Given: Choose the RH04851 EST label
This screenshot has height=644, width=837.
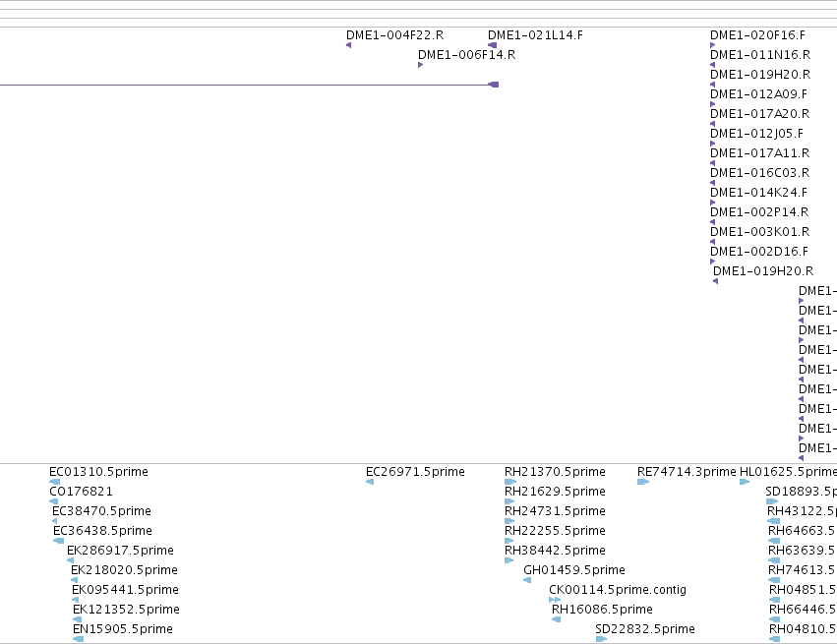Looking at the screenshot, I should [x=803, y=590].
